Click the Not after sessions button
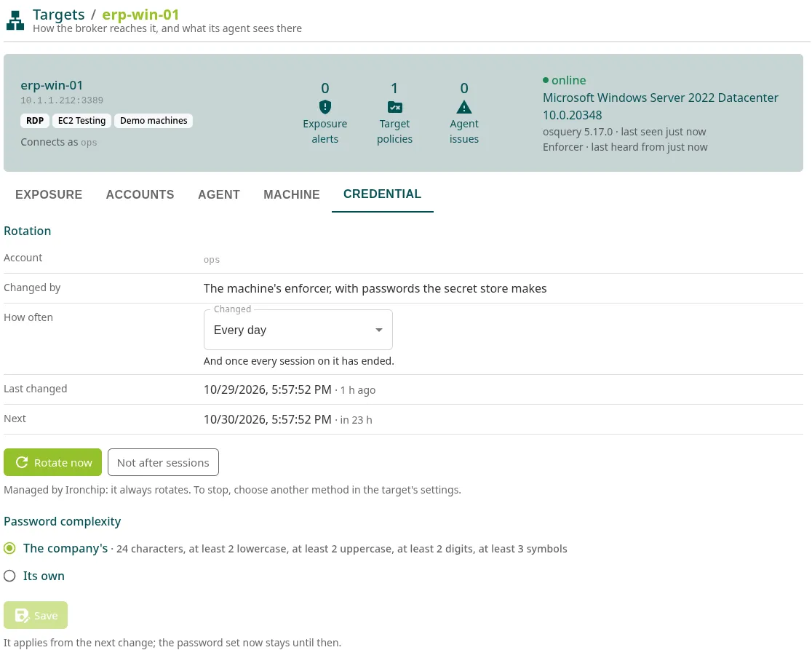This screenshot has width=812, height=650. click(163, 462)
